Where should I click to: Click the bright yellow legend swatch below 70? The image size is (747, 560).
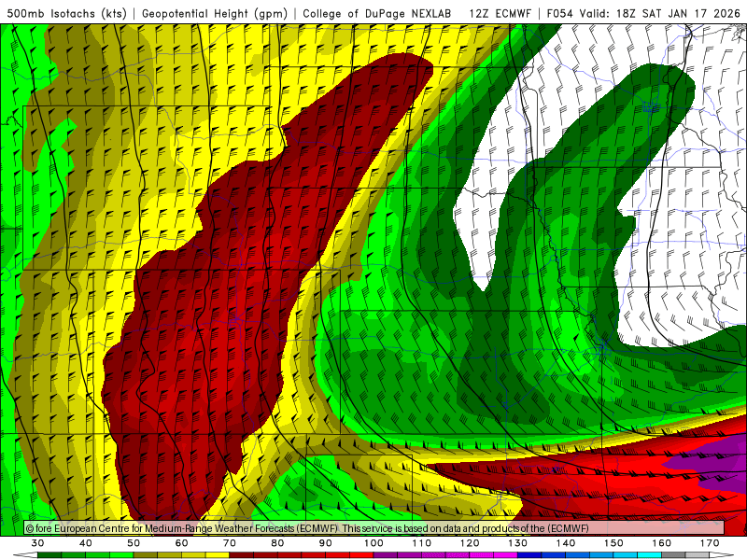[218, 555]
